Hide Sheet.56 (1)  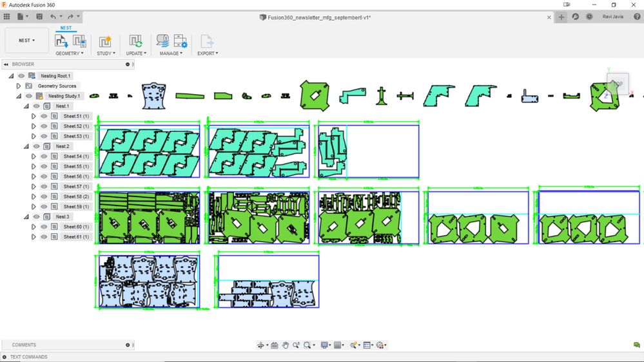coord(44,176)
